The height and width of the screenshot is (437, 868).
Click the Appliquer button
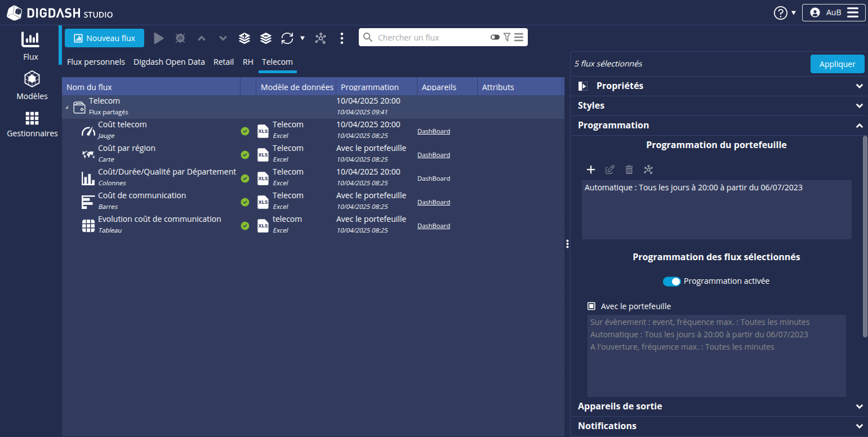point(837,64)
